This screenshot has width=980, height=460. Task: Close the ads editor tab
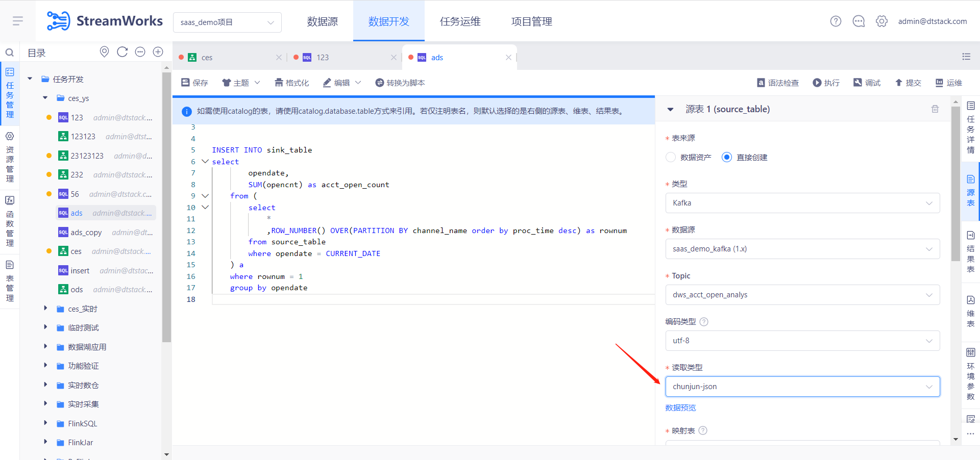[x=508, y=57]
